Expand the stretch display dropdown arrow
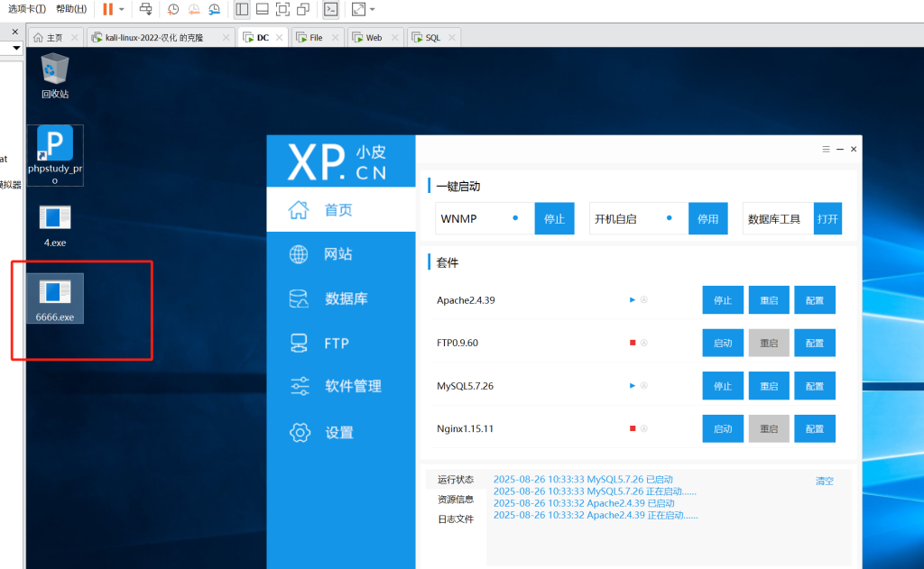The image size is (924, 569). tap(373, 9)
